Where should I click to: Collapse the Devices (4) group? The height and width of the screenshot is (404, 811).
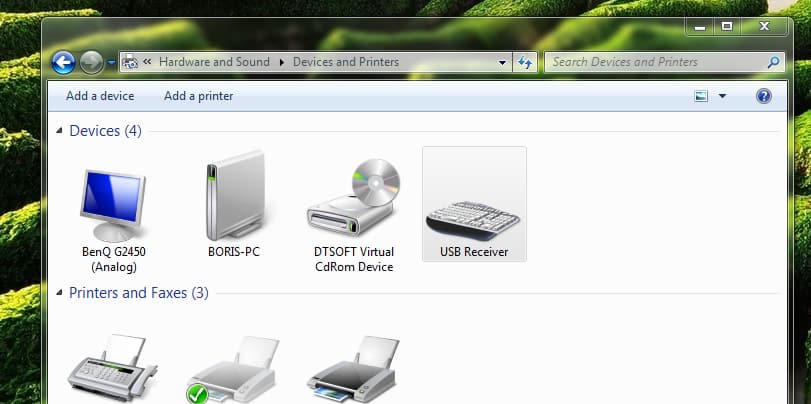(60, 131)
